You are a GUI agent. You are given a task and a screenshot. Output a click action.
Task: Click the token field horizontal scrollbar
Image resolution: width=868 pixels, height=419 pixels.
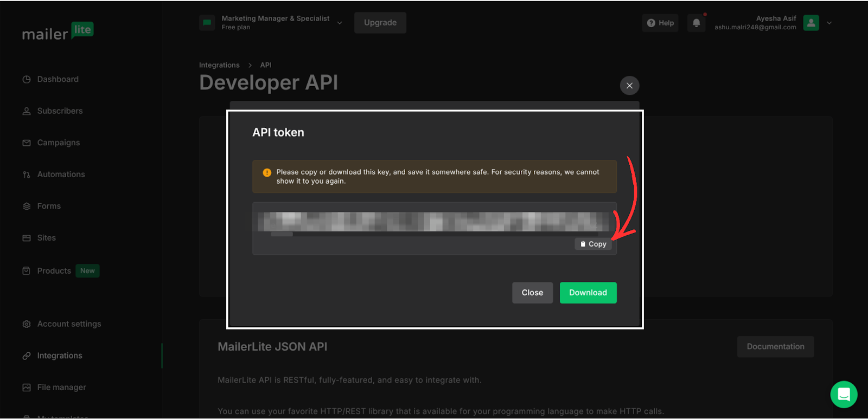coord(282,234)
